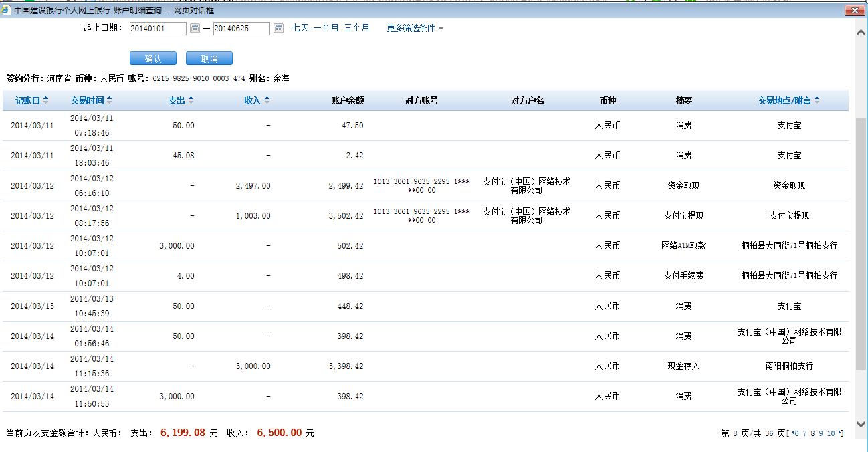Select the 一个月 quick date range
This screenshot has height=452, width=868.
[x=326, y=28]
